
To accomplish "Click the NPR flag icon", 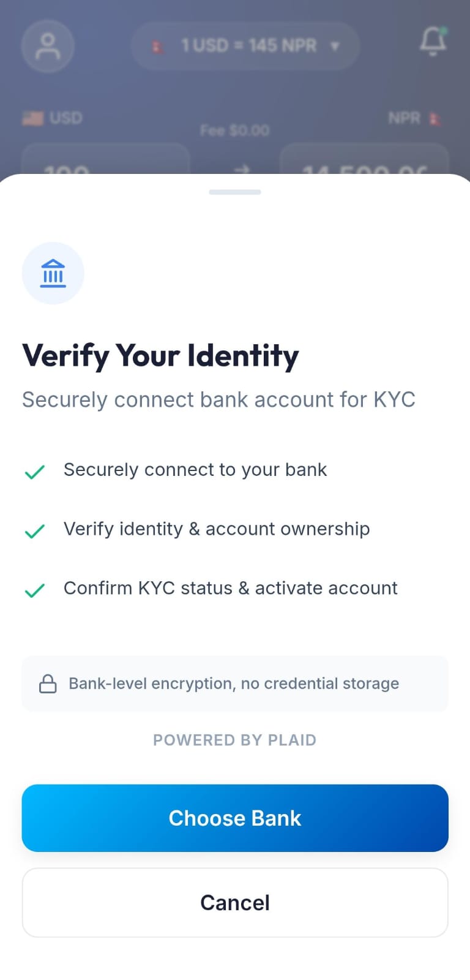I will pos(435,117).
